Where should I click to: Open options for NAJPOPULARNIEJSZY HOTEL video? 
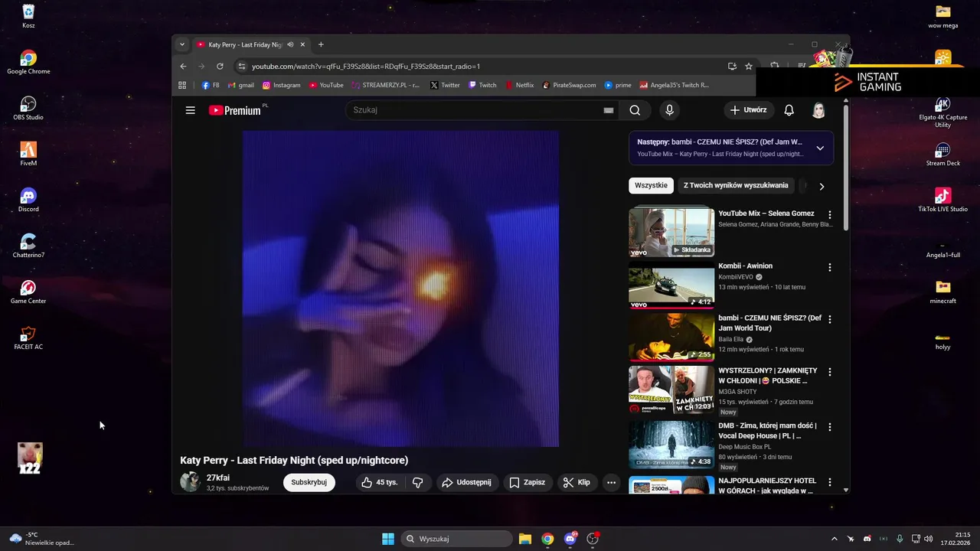point(829,482)
